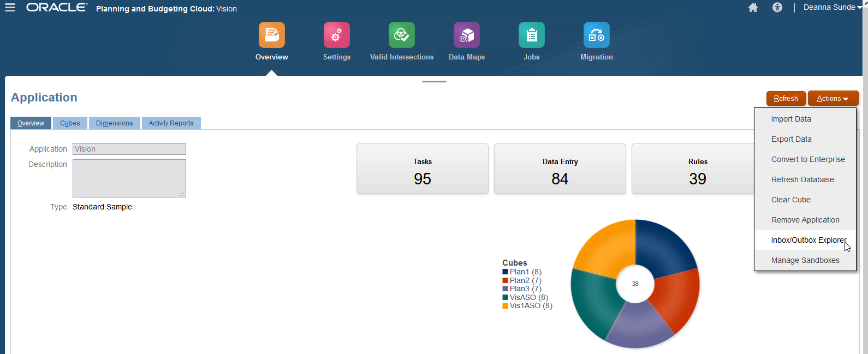Switch to the Activity Reports tab
The height and width of the screenshot is (354, 868).
[171, 123]
